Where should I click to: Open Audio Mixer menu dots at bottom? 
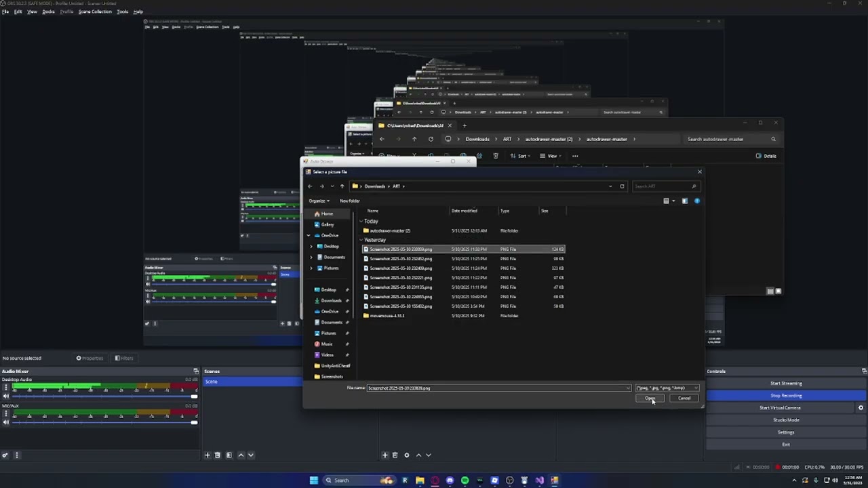click(17, 455)
